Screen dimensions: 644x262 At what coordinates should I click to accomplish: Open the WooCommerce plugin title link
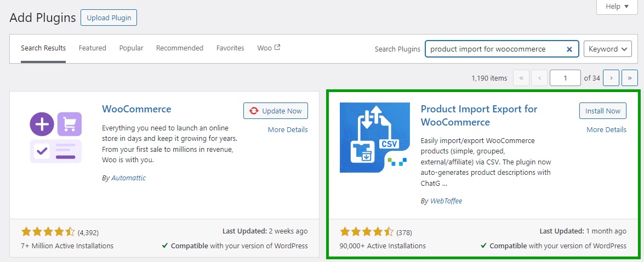136,109
